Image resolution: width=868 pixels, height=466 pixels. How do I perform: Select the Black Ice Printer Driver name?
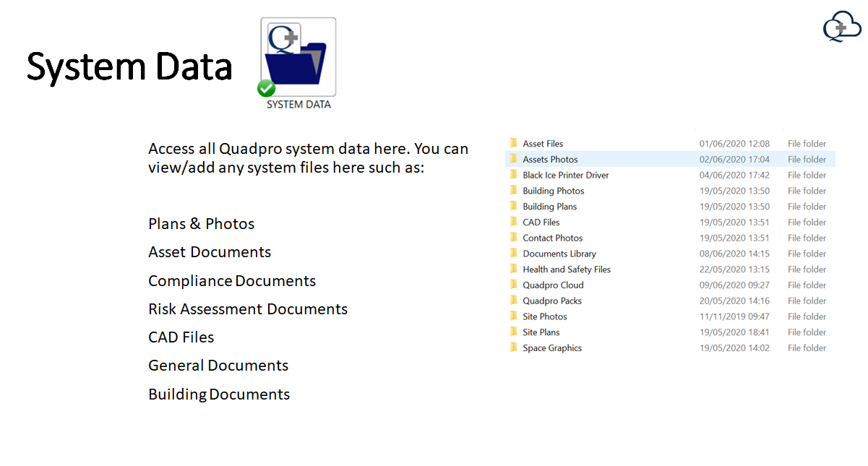pyautogui.click(x=566, y=176)
